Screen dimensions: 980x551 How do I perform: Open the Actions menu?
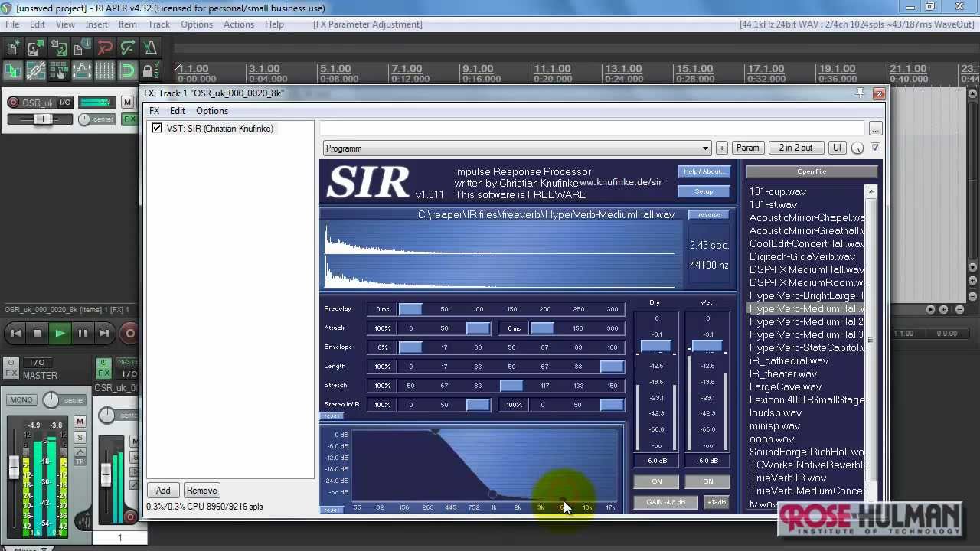tap(239, 24)
